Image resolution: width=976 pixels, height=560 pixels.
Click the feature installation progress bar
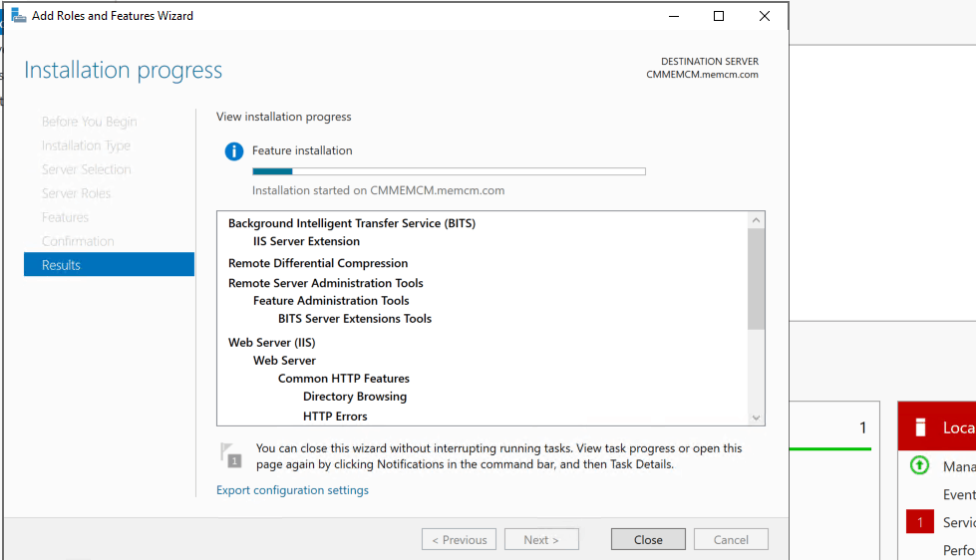click(449, 171)
